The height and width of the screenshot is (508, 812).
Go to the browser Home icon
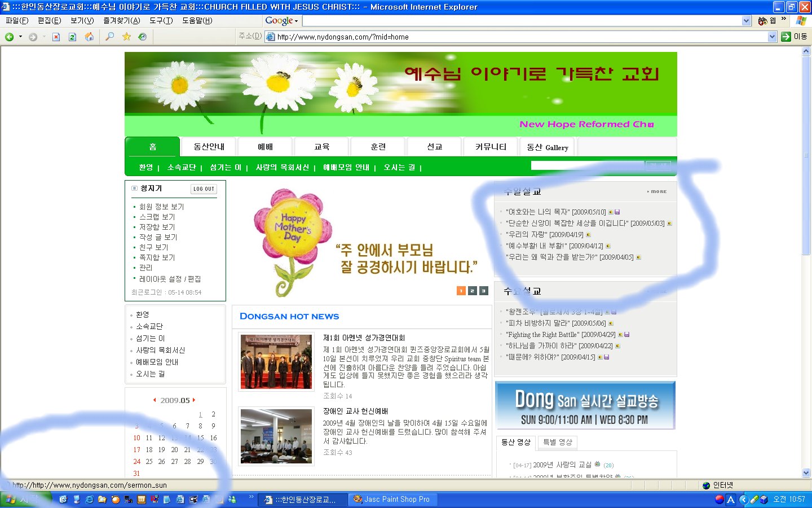coord(89,37)
